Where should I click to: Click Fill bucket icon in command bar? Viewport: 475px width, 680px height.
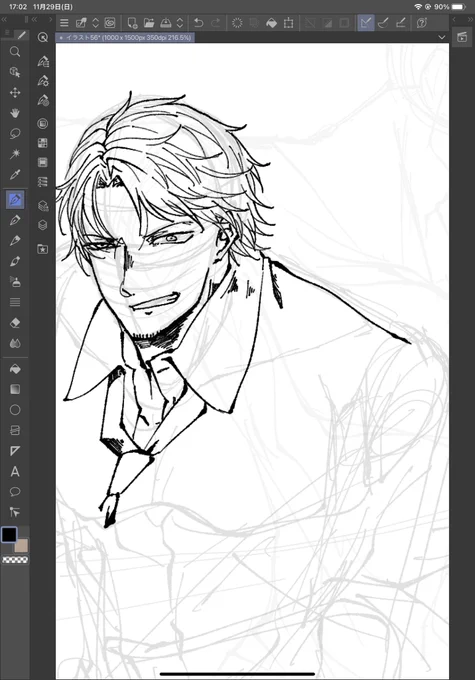(271, 23)
